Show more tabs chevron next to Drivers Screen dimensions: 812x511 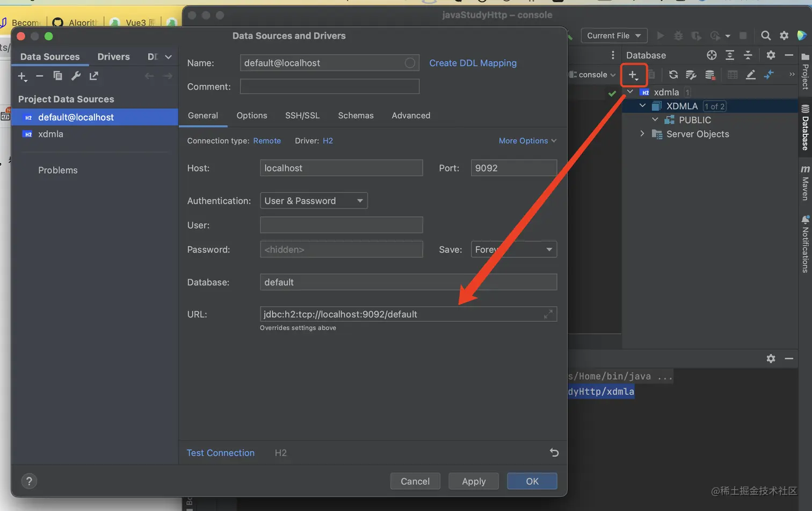(x=169, y=57)
